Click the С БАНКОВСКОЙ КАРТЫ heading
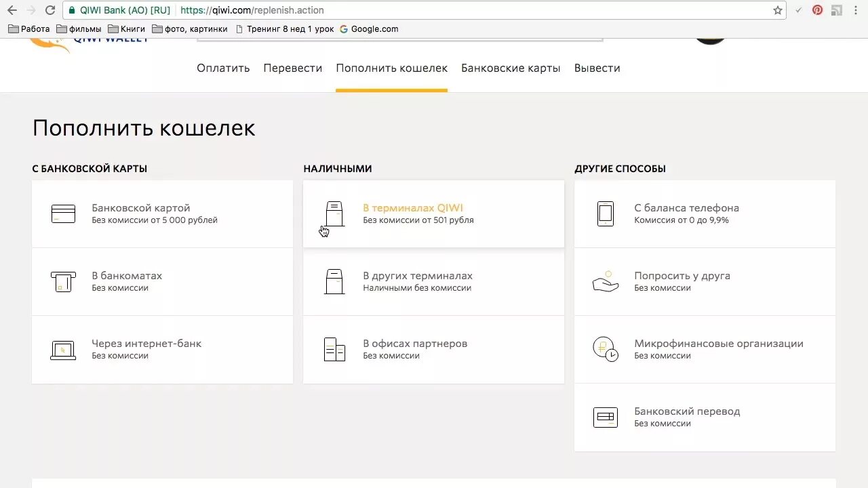The height and width of the screenshot is (488, 868). click(90, 169)
